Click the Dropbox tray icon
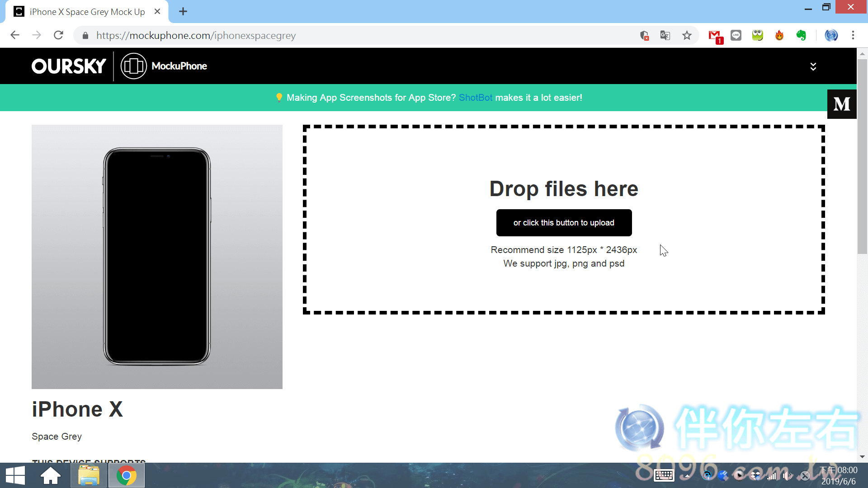This screenshot has width=868, height=488. coord(755,476)
